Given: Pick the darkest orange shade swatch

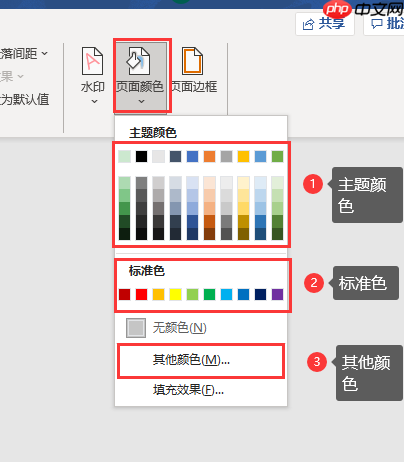Looking at the screenshot, I should pos(209,234).
